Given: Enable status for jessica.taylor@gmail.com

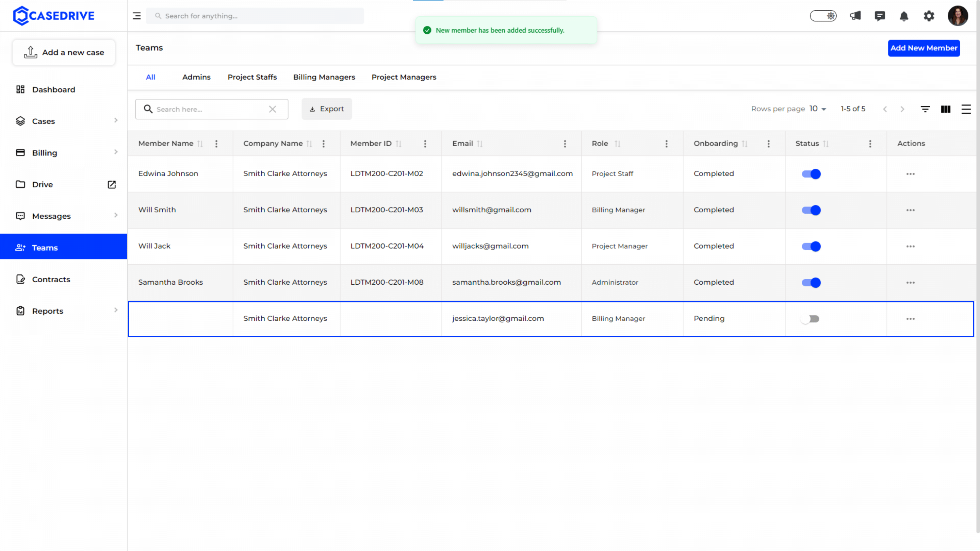Looking at the screenshot, I should pos(810,319).
